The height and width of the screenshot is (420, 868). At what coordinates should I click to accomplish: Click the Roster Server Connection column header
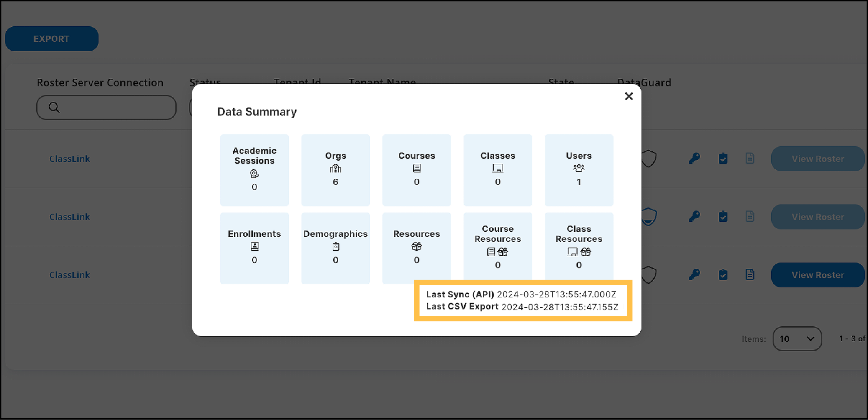coord(100,83)
